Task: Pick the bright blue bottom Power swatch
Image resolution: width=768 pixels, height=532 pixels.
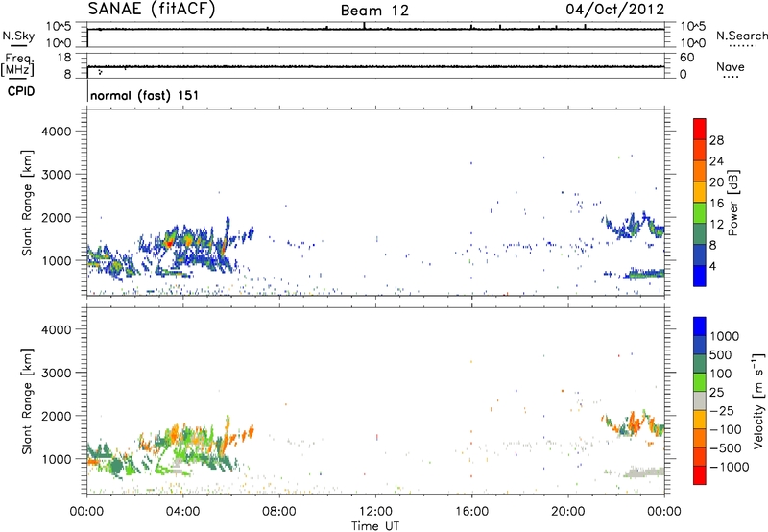Action: [700, 276]
